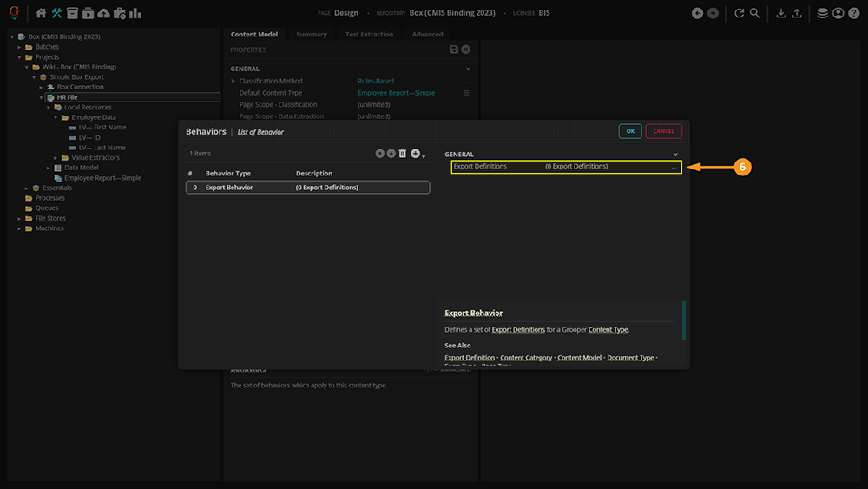Open the database repository icon

click(x=822, y=13)
